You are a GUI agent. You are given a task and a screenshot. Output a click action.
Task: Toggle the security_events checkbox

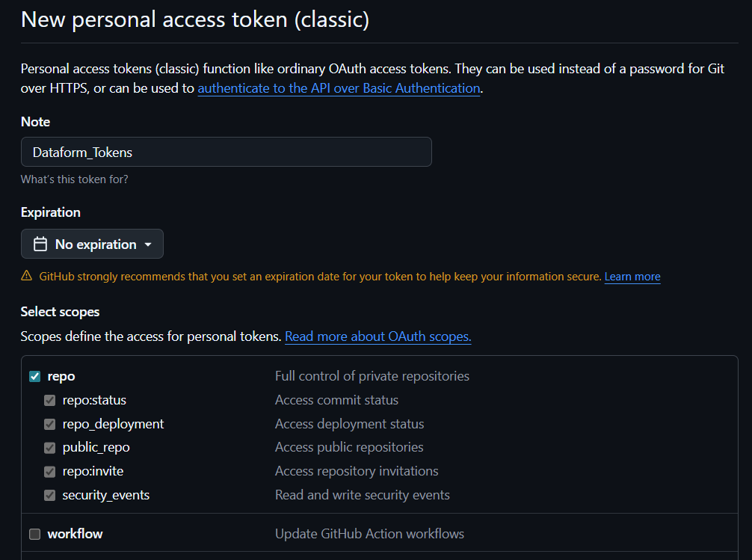[x=50, y=496]
